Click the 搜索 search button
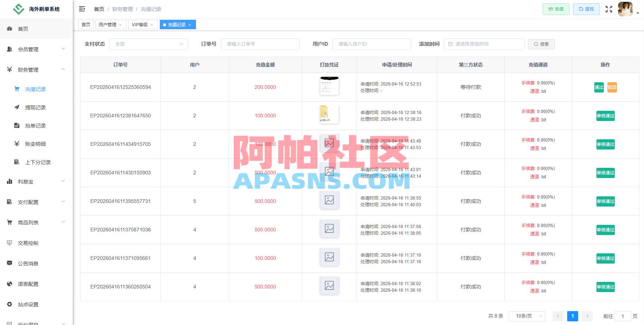Viewport: 644px width, 325px height. [x=541, y=44]
